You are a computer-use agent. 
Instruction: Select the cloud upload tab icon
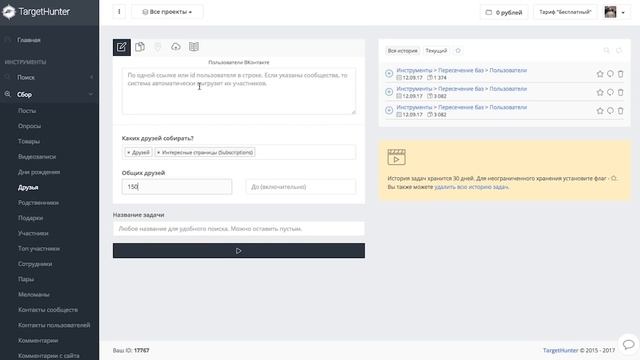(x=176, y=47)
